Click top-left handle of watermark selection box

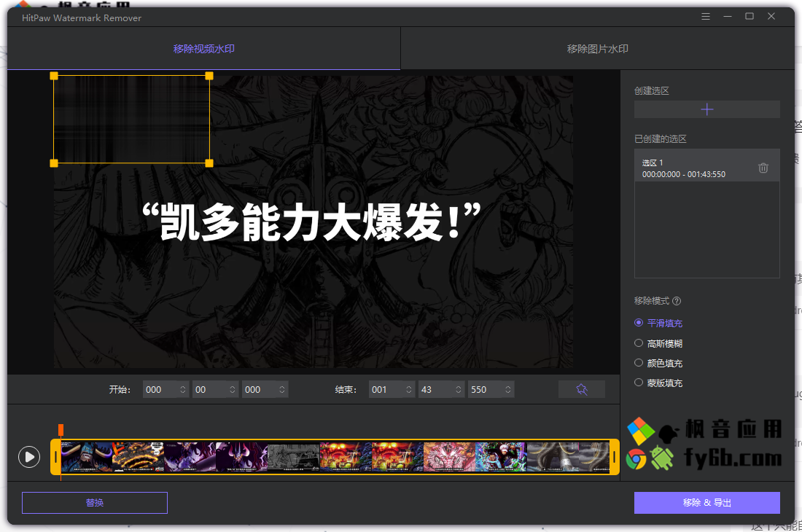pos(54,76)
